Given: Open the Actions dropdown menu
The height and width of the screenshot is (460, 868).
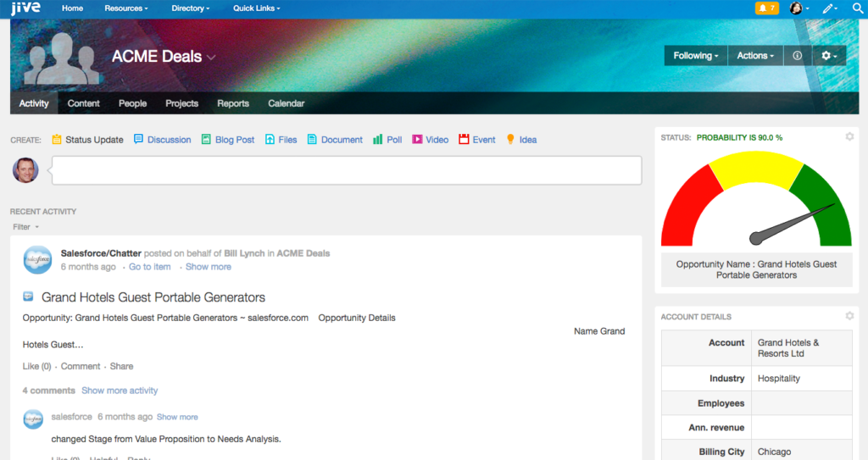Looking at the screenshot, I should click(754, 56).
